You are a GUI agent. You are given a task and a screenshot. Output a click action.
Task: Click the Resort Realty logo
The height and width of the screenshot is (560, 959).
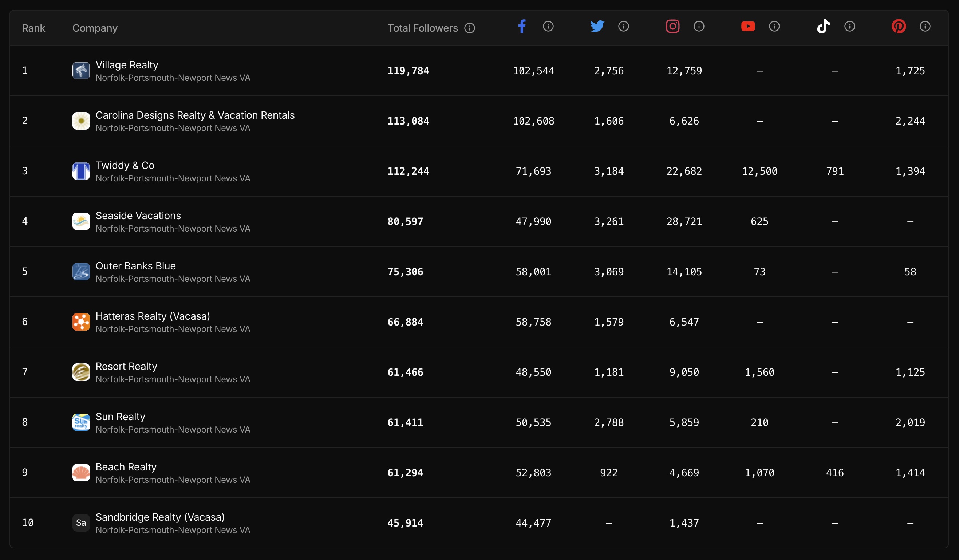click(x=81, y=372)
